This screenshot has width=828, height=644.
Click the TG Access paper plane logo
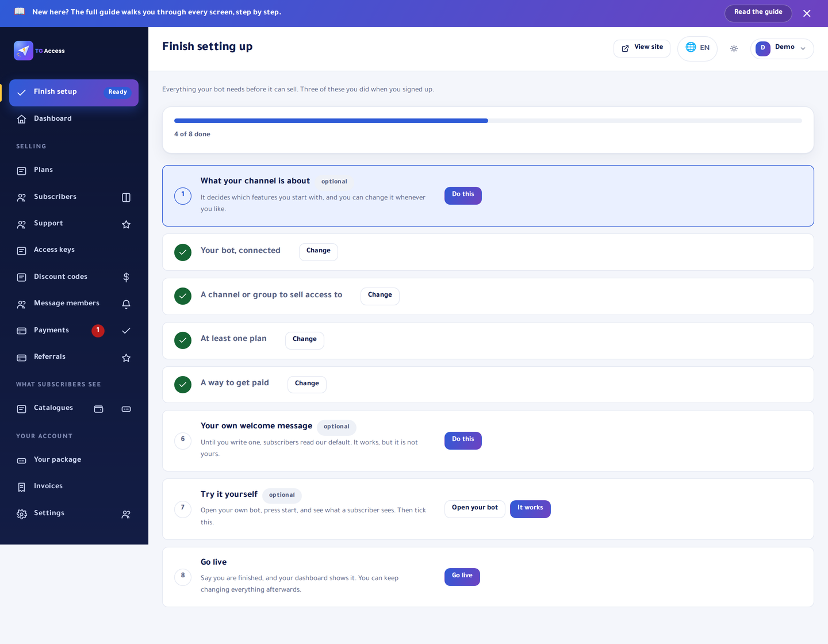click(24, 51)
